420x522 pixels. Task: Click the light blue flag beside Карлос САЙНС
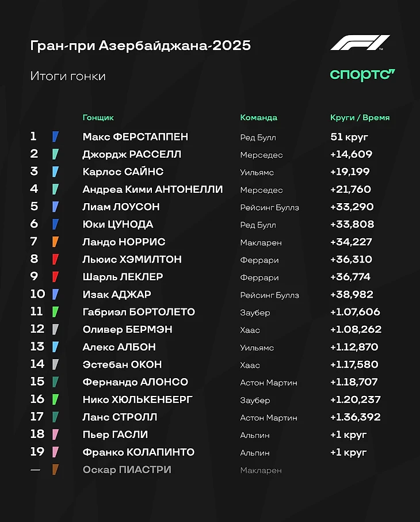(55, 172)
